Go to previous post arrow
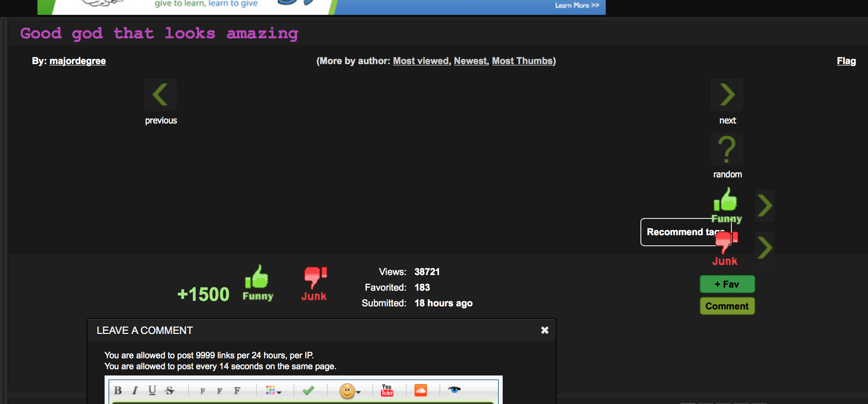Image resolution: width=868 pixels, height=404 pixels. tap(160, 95)
